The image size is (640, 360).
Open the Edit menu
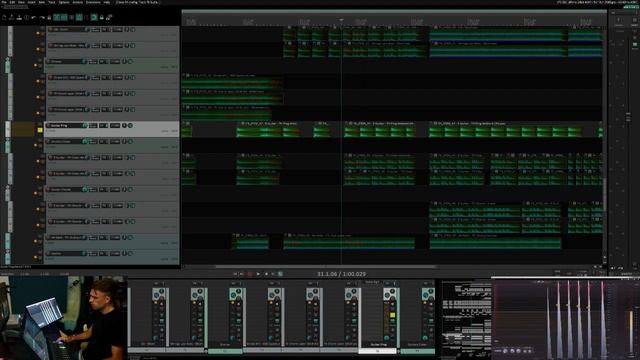click(x=12, y=2)
